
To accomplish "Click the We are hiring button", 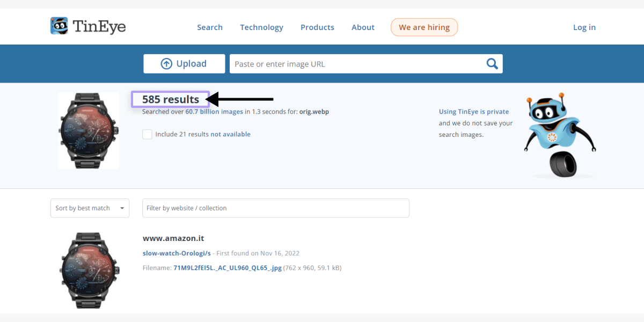I will (x=424, y=27).
